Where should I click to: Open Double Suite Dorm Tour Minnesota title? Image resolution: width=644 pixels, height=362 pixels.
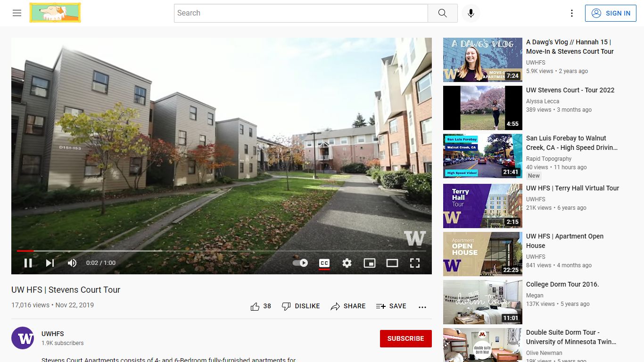coord(571,337)
